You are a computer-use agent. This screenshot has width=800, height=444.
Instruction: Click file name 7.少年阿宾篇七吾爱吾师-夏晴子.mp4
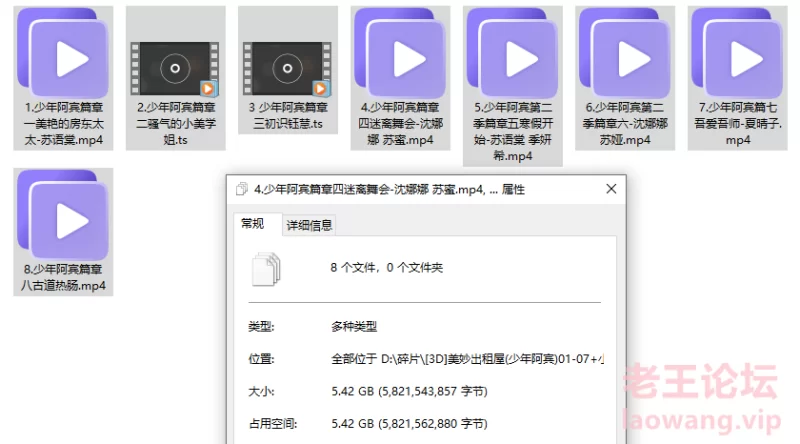(737, 124)
